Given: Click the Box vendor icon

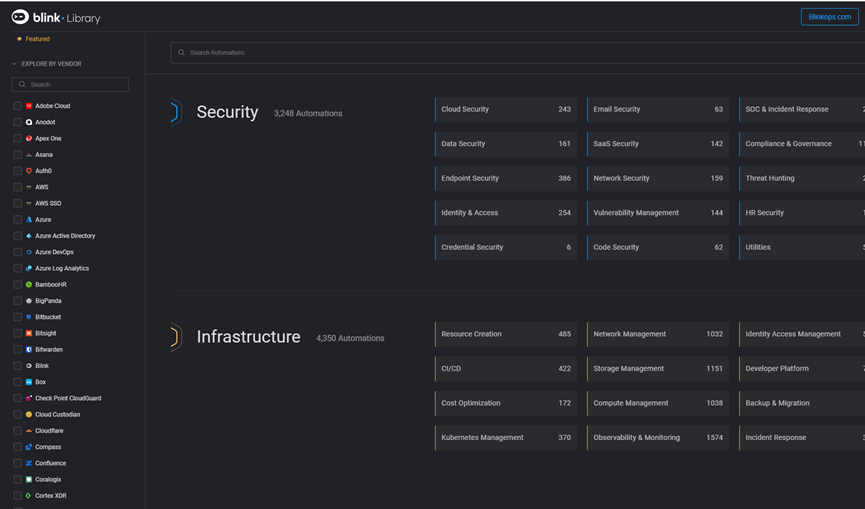Looking at the screenshot, I should [x=29, y=382].
